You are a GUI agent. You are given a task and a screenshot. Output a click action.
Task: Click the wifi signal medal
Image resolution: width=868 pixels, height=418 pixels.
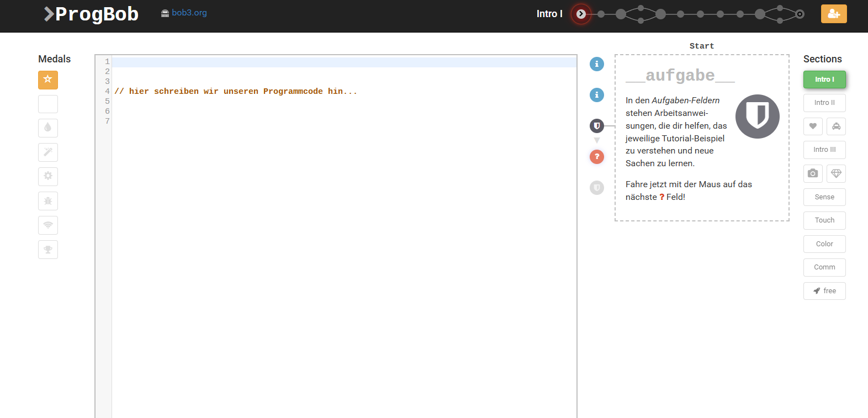(x=48, y=225)
